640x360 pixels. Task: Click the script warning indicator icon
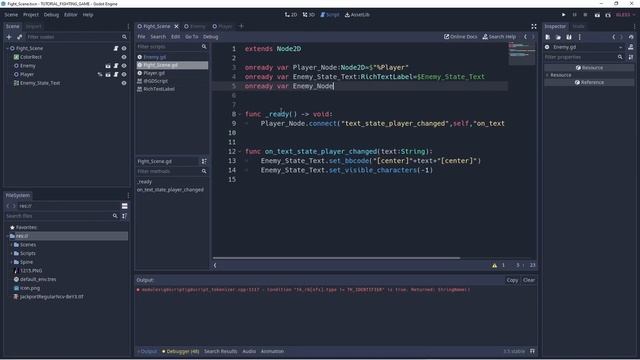pyautogui.click(x=495, y=265)
